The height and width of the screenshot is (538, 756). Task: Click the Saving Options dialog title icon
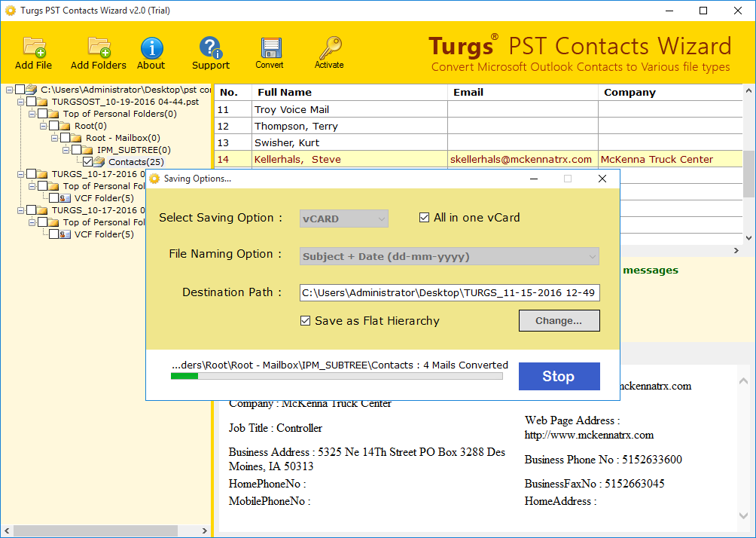[x=154, y=179]
